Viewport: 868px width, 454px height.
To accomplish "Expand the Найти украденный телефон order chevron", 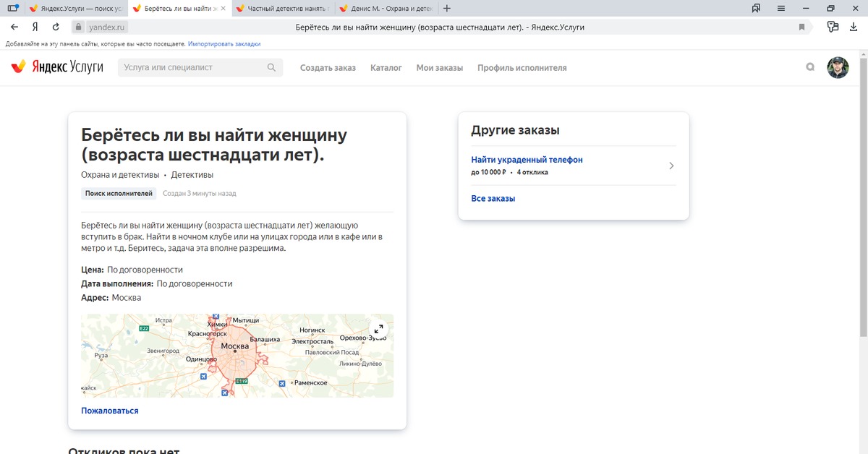I will [x=671, y=166].
